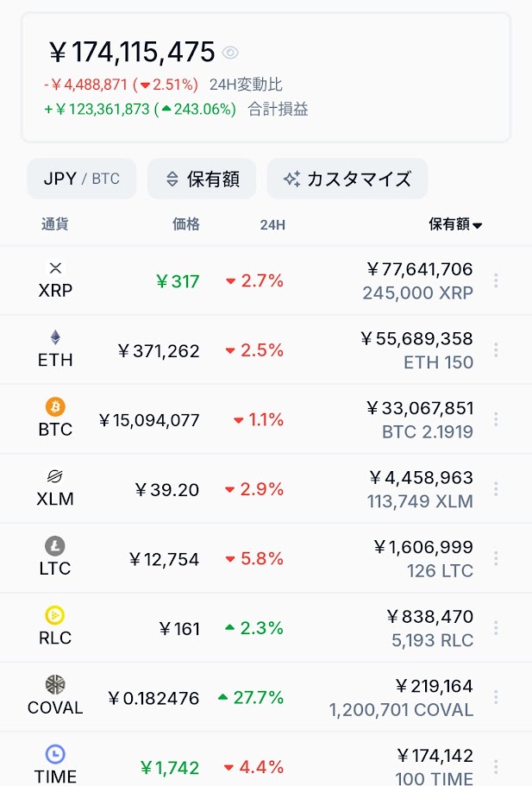
Task: Sort list by 価格 column header
Action: (x=186, y=224)
